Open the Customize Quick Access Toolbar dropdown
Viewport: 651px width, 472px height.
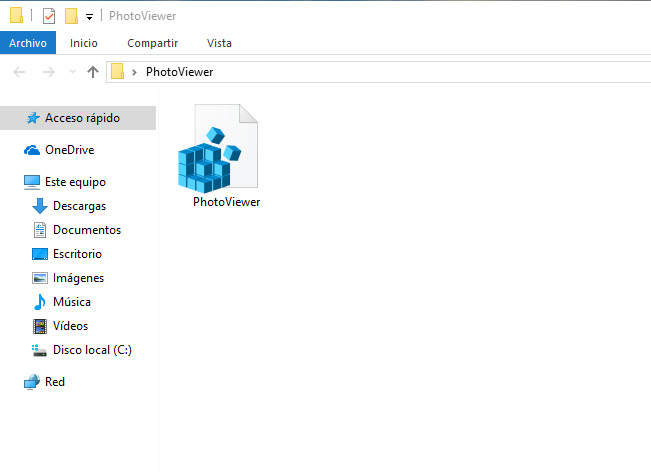coord(89,17)
